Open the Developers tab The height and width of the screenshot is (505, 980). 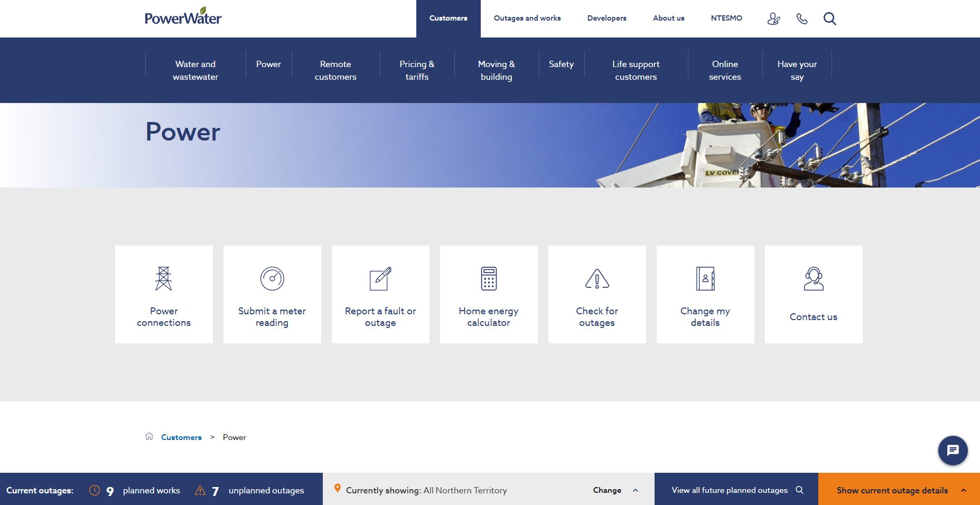(x=607, y=18)
